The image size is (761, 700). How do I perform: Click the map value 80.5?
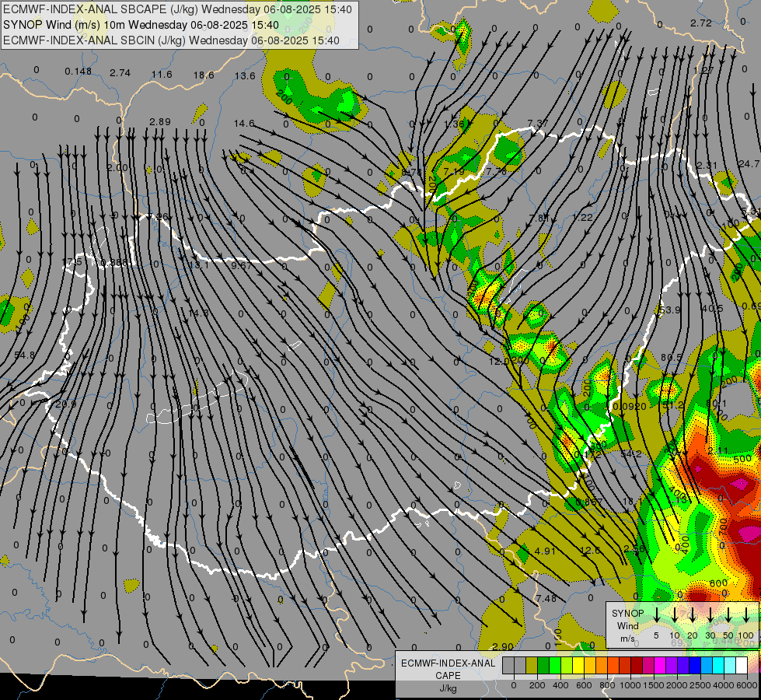pos(671,357)
